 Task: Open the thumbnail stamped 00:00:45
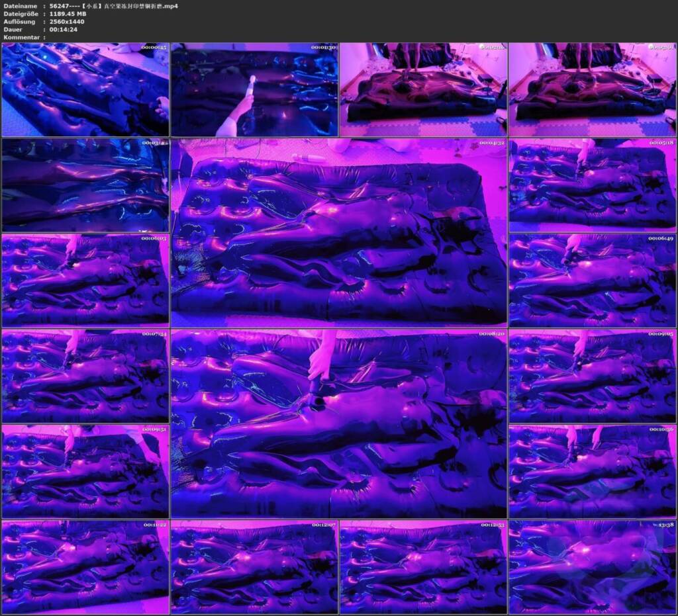pyautogui.click(x=85, y=89)
